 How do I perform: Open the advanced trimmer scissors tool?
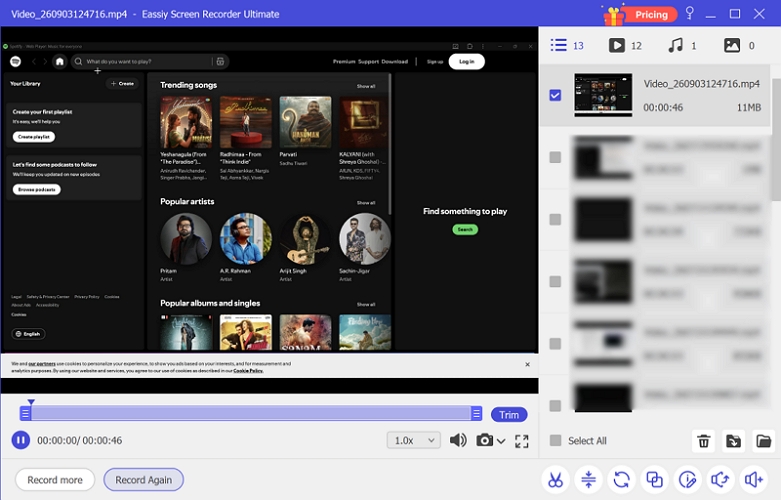click(x=555, y=480)
